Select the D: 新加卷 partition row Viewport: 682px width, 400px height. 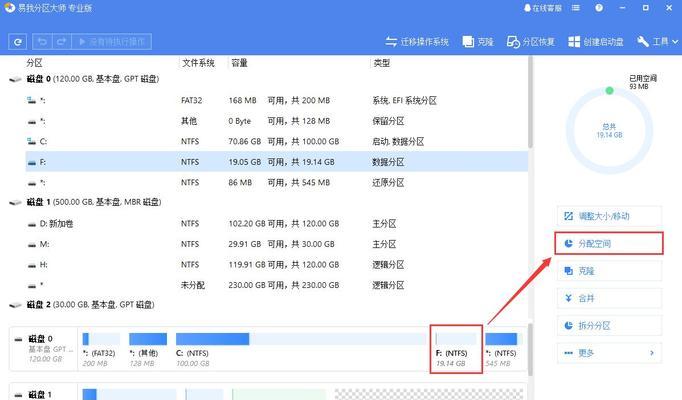[277, 223]
